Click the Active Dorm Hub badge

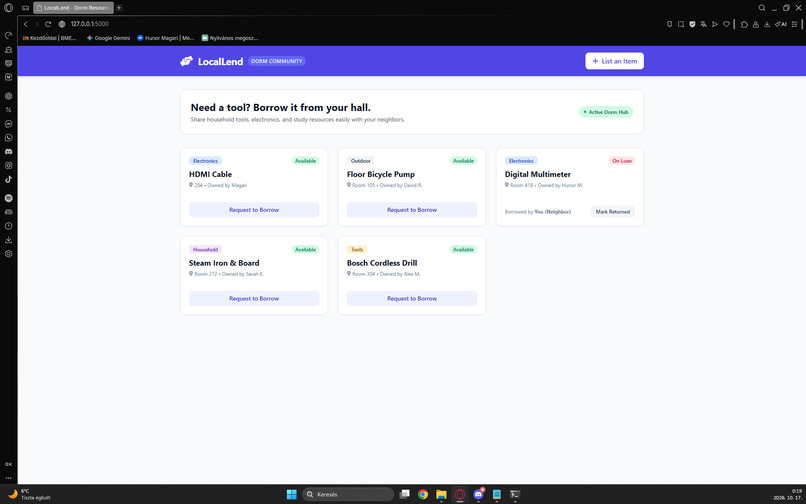tap(606, 112)
